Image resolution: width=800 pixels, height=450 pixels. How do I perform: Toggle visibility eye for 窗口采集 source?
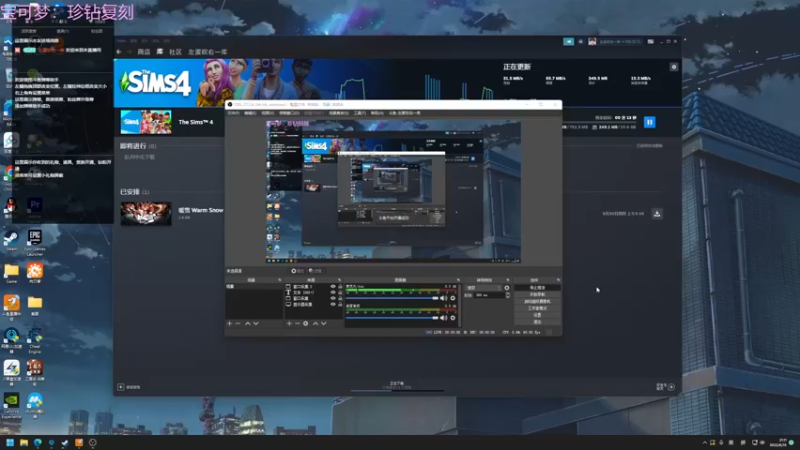[333, 298]
